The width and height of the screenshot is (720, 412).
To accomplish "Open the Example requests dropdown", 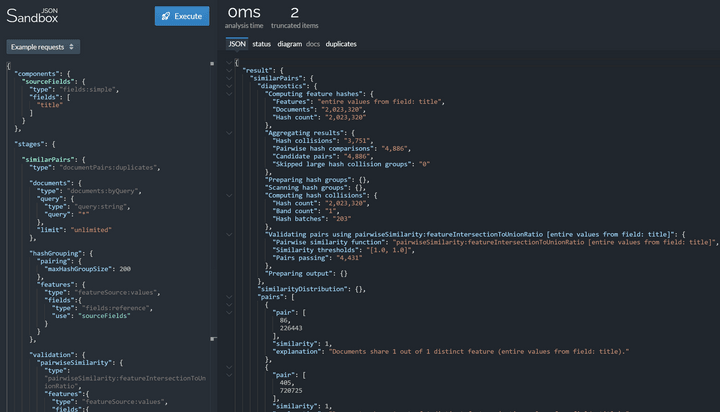I will coord(43,46).
